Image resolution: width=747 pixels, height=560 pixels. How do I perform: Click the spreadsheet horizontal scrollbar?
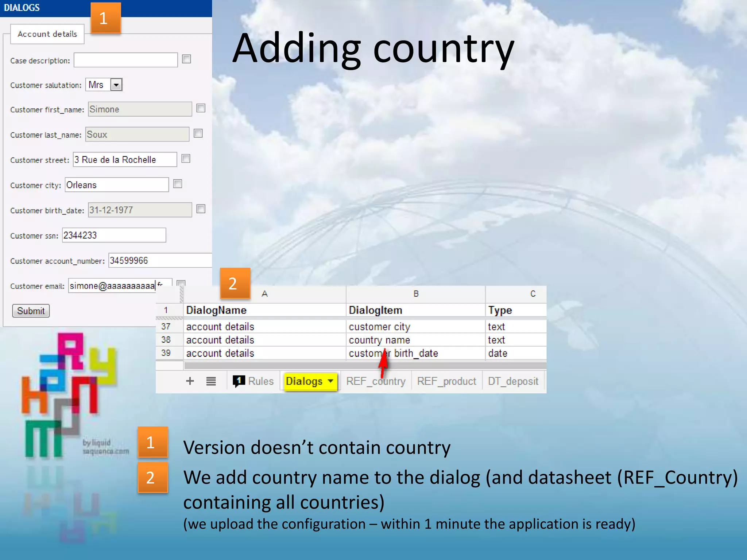(x=365, y=365)
